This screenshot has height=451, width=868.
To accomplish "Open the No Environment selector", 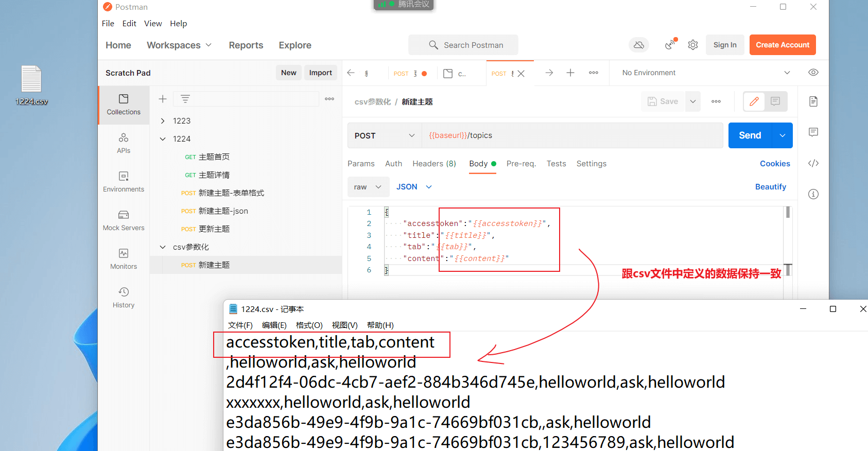I will click(x=705, y=73).
